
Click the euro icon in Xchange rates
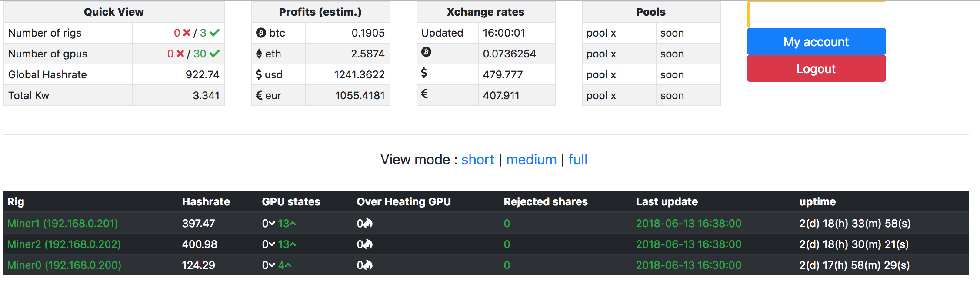pos(424,94)
